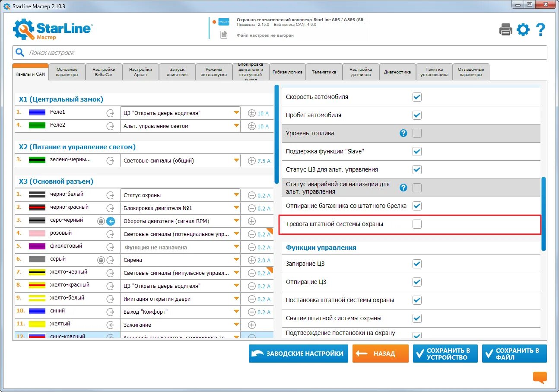This screenshot has height=392, width=559.
Task: Click direction arrow icon for синий row
Action: point(111,312)
